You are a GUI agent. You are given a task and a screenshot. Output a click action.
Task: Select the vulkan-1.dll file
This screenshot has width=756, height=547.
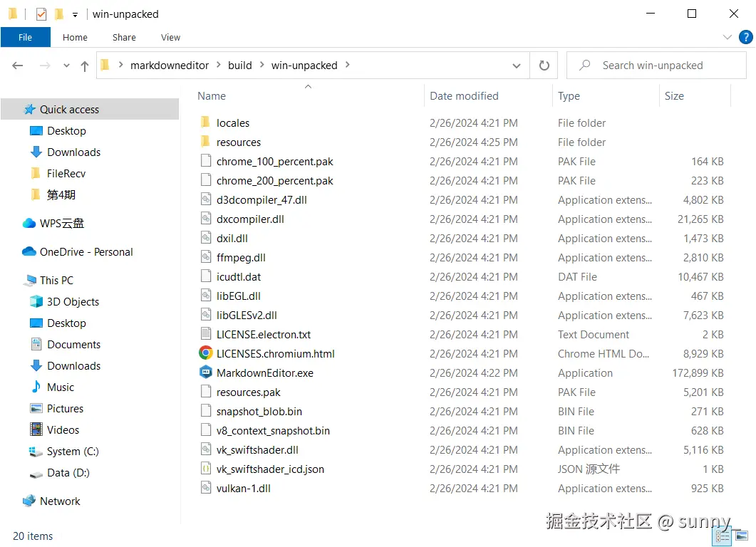click(243, 488)
